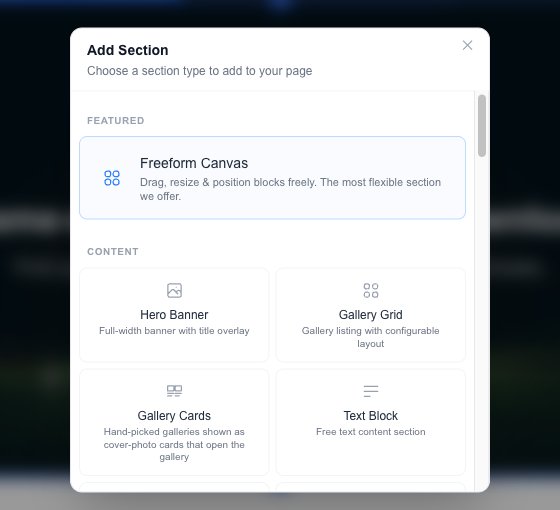Select the Text Block title

(370, 416)
